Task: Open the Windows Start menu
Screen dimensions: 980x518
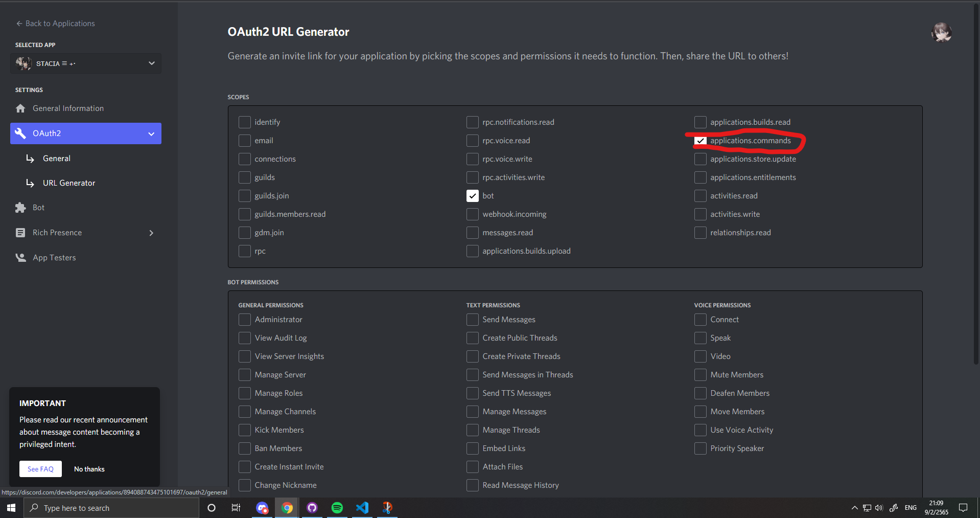Action: 11,508
